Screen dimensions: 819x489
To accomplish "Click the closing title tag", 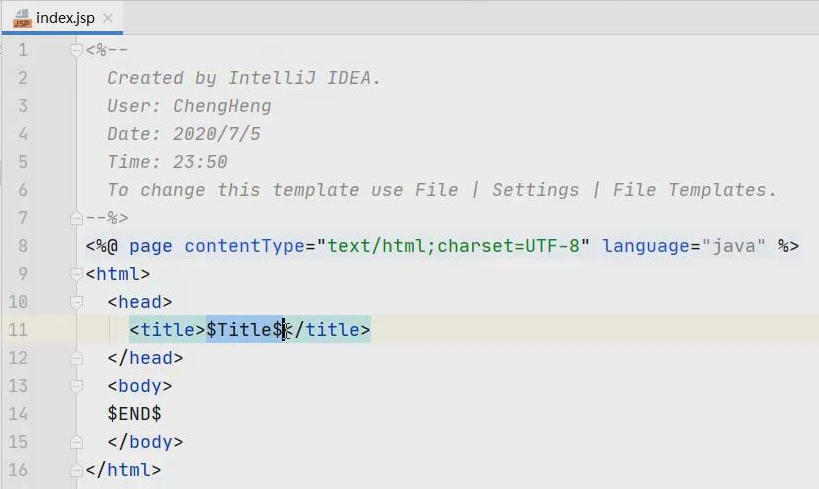I will tap(330, 329).
